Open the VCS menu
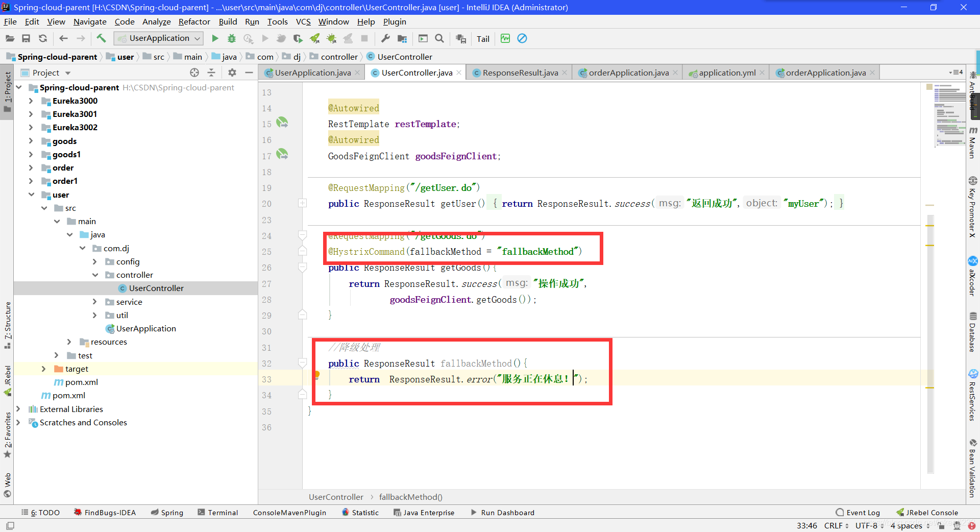Viewport: 980px width, 532px height. tap(303, 21)
